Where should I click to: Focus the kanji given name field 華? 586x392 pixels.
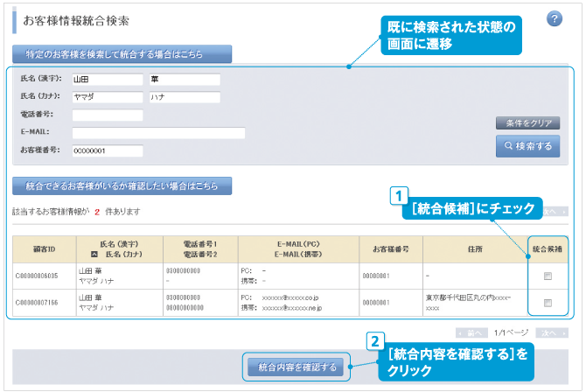pyautogui.click(x=185, y=80)
